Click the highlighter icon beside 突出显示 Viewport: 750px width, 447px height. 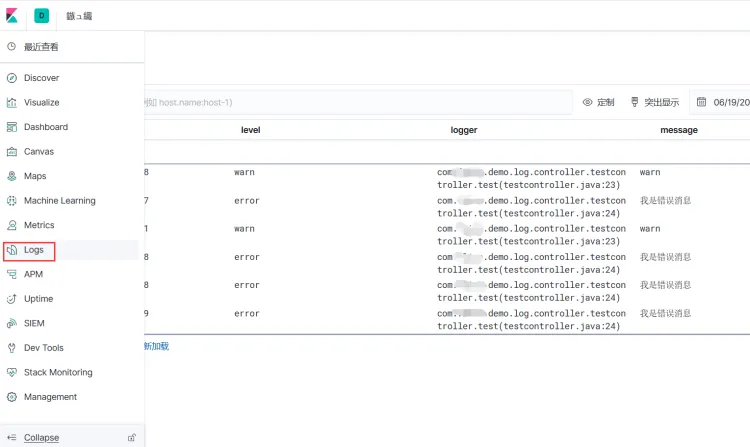point(634,102)
